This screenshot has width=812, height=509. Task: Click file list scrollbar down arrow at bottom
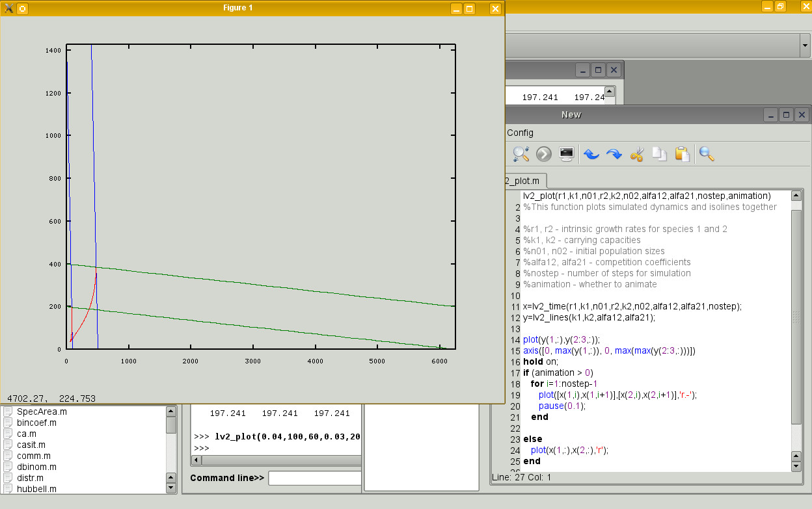(x=171, y=488)
